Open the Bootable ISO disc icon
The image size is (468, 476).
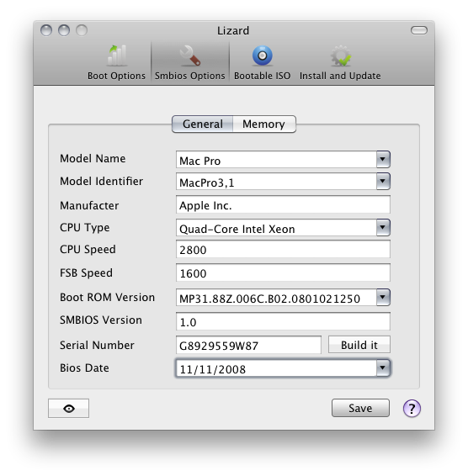pyautogui.click(x=262, y=56)
